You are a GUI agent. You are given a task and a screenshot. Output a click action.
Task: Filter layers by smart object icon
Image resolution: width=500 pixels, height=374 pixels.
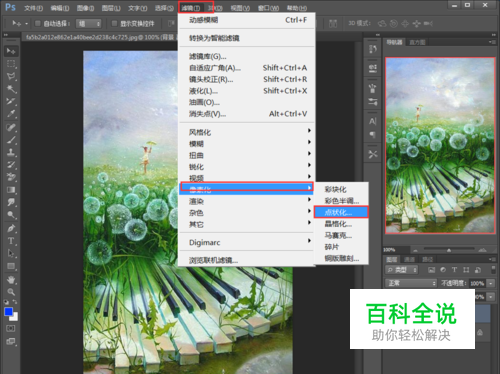(x=478, y=270)
